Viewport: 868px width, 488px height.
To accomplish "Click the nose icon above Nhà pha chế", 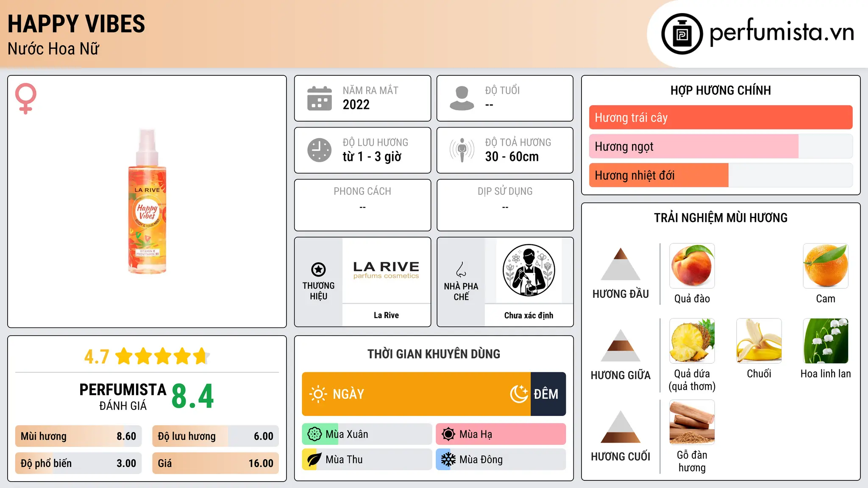I will click(461, 269).
